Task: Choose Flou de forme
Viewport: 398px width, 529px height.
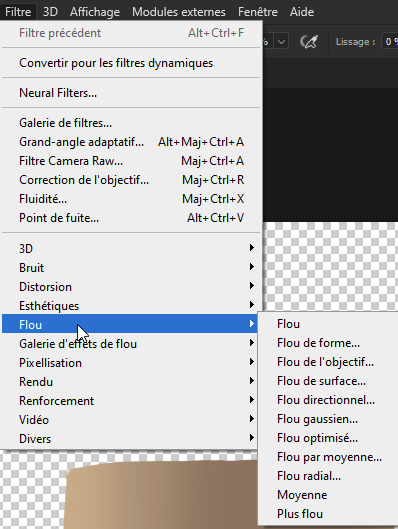Action: tap(329, 343)
